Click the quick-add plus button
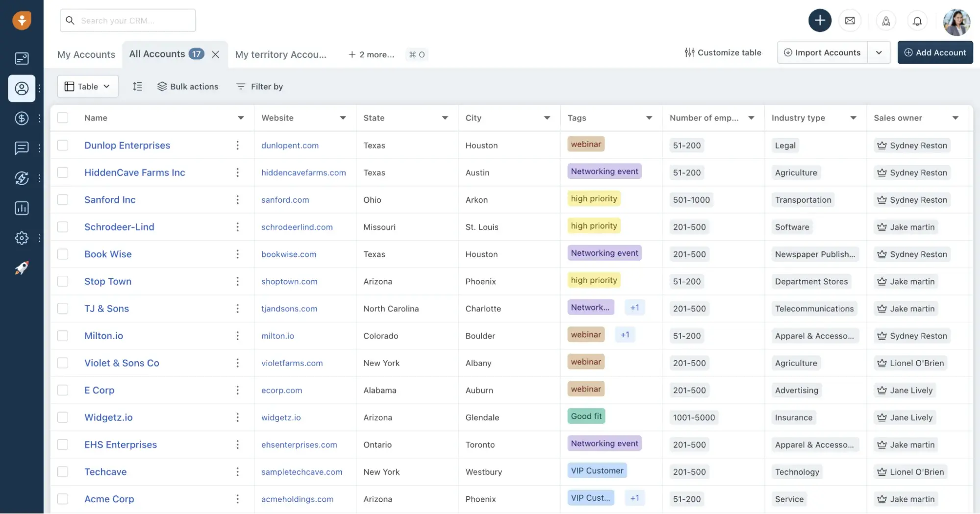Image resolution: width=980 pixels, height=514 pixels. 820,20
